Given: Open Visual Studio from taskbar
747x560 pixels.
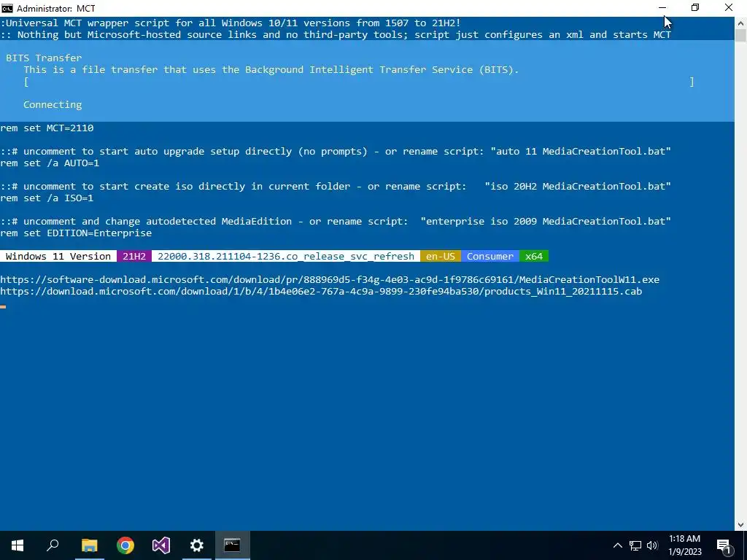Looking at the screenshot, I should [161, 545].
